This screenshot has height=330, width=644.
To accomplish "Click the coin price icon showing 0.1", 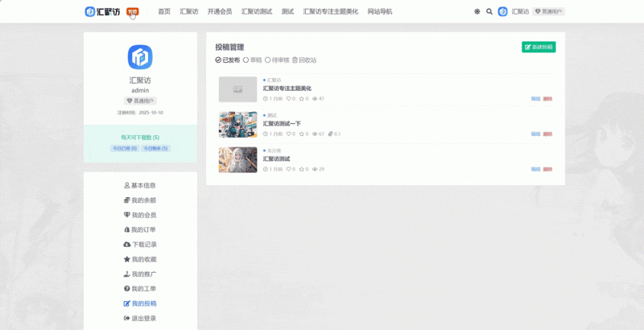I will (x=331, y=134).
